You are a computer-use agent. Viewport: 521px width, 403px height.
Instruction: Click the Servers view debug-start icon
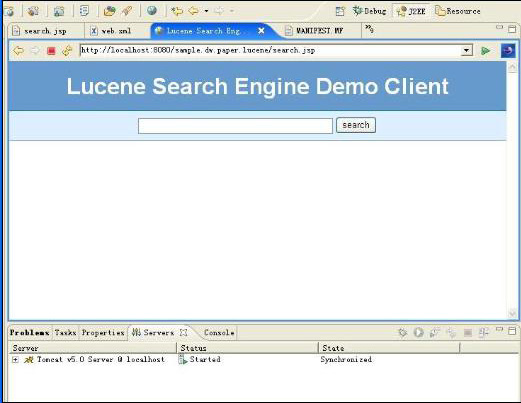click(x=403, y=332)
